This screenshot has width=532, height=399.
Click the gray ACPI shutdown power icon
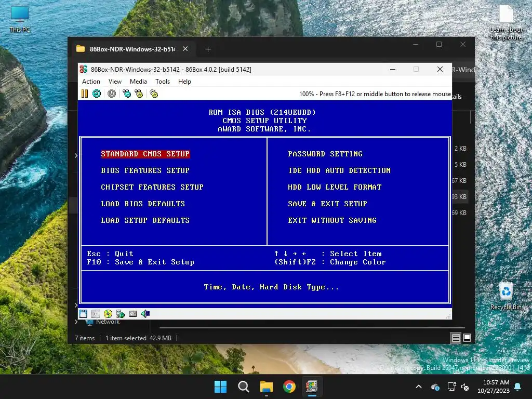click(112, 94)
